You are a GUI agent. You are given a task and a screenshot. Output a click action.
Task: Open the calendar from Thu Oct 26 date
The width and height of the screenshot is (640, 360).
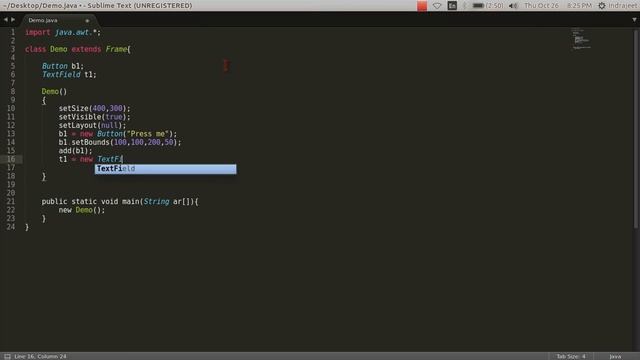[541, 6]
